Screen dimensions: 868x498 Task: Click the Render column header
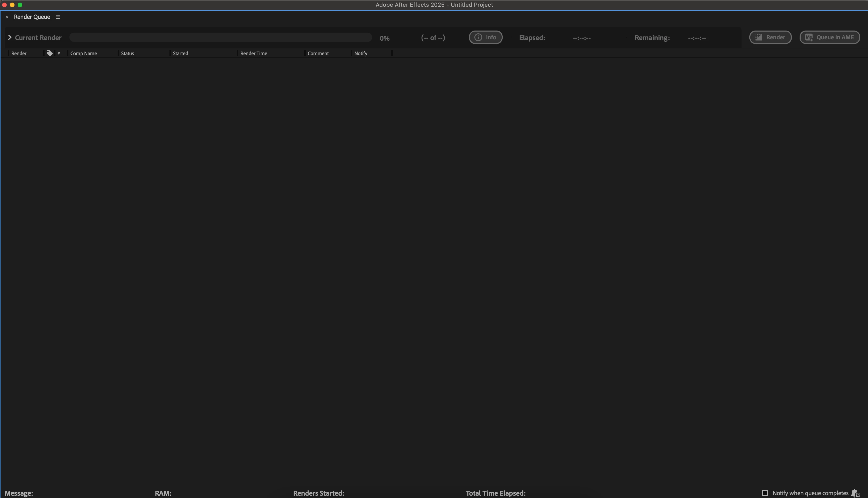coord(19,53)
